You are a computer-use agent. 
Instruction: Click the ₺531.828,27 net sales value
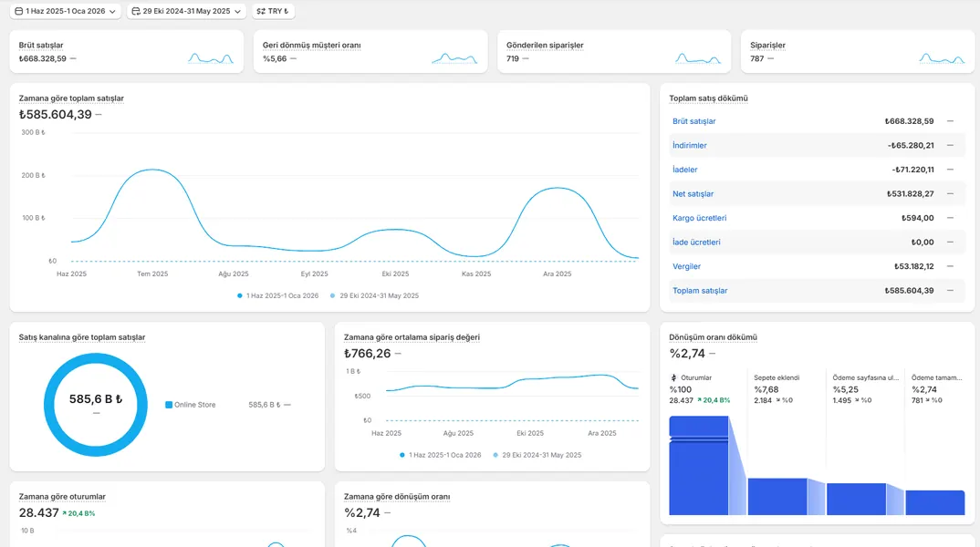pos(910,193)
